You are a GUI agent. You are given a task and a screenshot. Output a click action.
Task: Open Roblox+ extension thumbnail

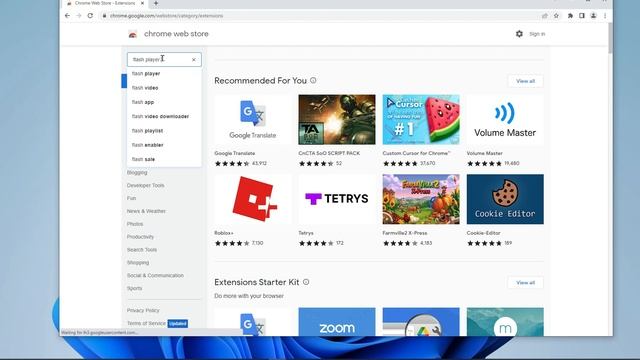point(253,199)
